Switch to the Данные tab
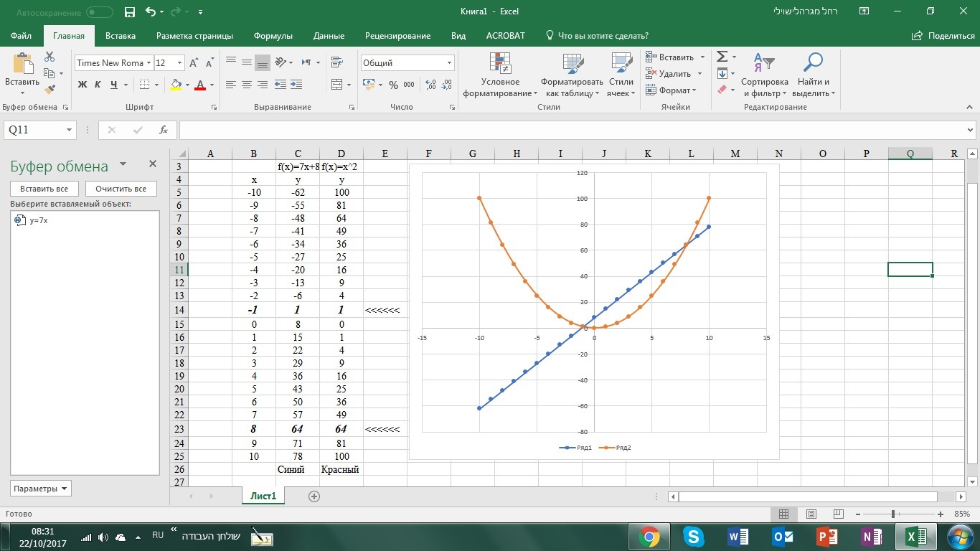The width and height of the screenshot is (980, 551). click(329, 36)
